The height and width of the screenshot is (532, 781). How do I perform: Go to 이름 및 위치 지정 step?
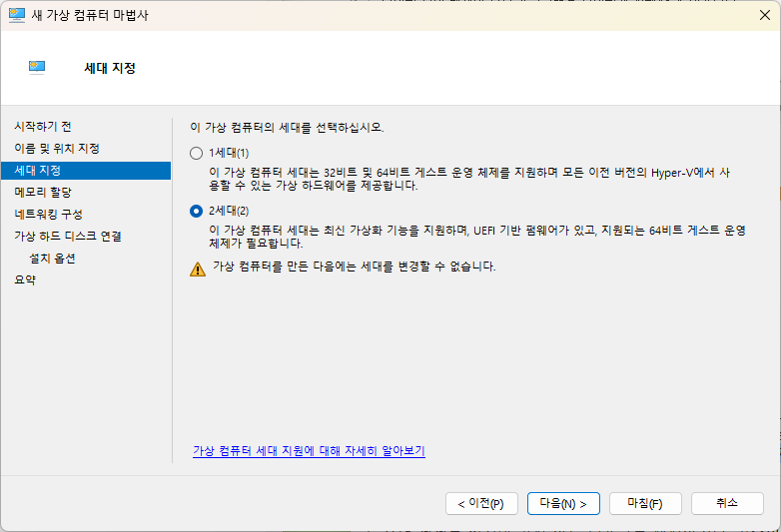(x=57, y=149)
